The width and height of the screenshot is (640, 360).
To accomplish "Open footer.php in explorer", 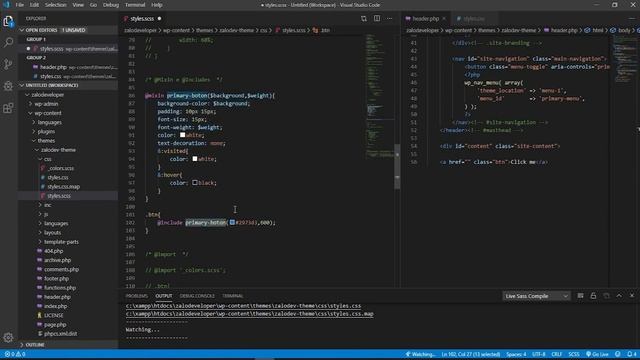I will 56,278.
